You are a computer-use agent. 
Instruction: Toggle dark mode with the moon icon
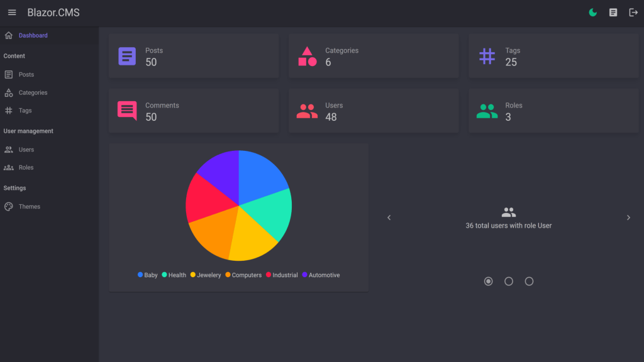click(x=592, y=13)
